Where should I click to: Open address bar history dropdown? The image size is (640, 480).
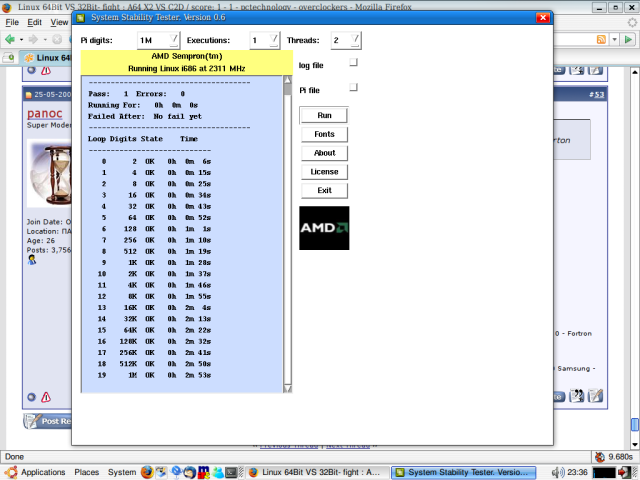[615, 40]
